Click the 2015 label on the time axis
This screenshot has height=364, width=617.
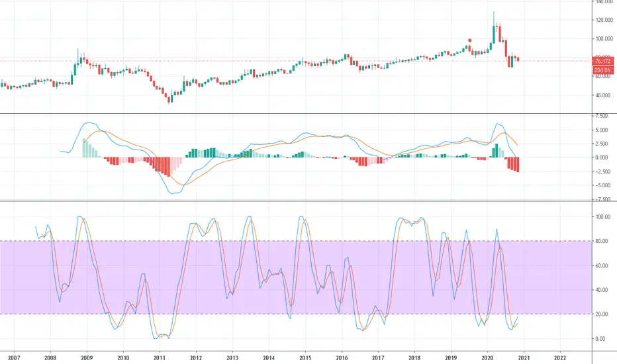(x=305, y=357)
